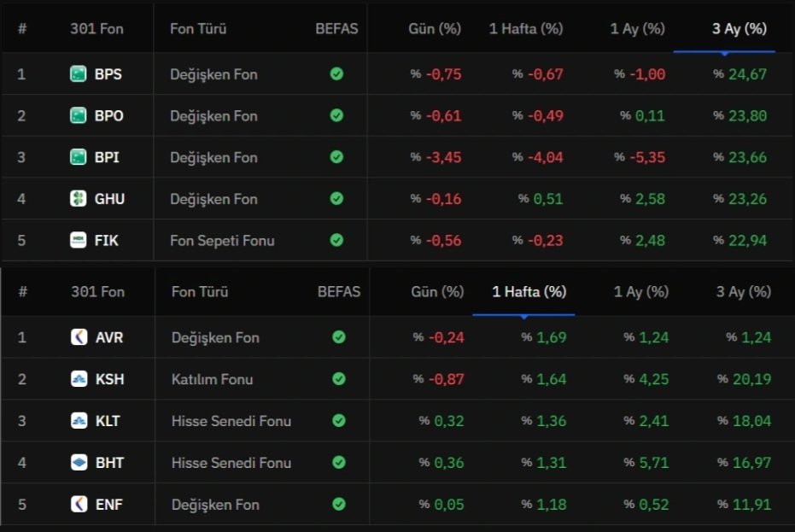Click 'Fon Sepeti Fonu' in FIK row
This screenshot has width=795, height=532.
(222, 241)
